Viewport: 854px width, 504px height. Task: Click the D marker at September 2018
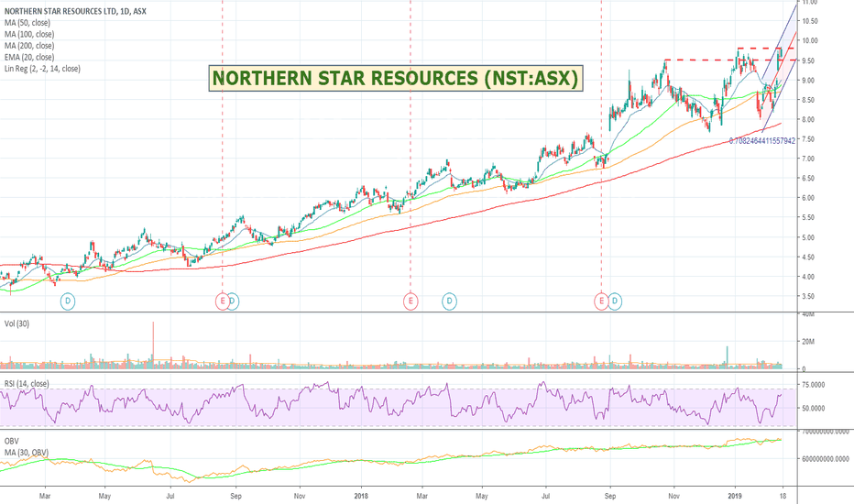point(615,301)
